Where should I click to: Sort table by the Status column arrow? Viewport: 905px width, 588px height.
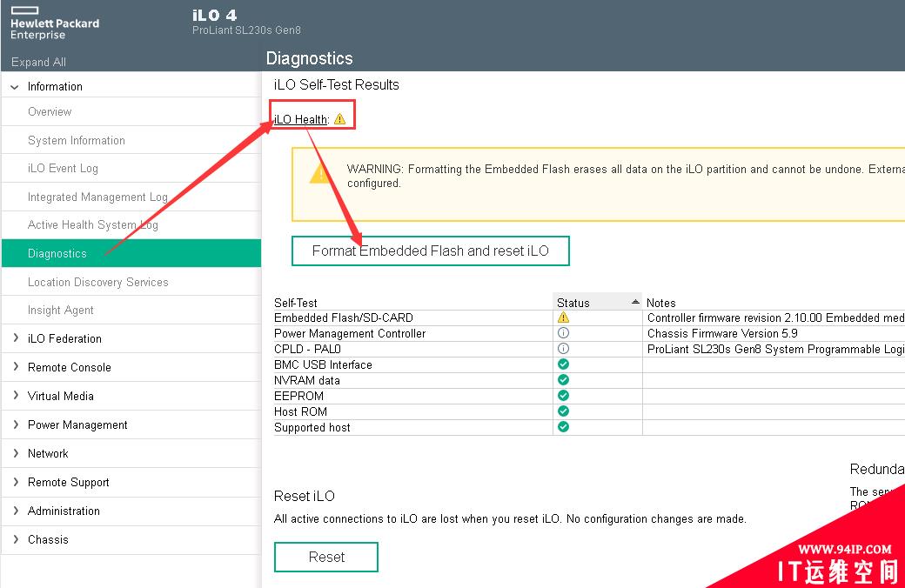click(x=635, y=302)
